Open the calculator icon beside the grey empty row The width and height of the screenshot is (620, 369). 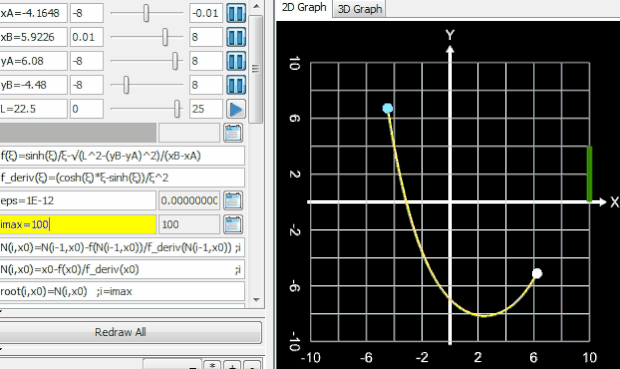coord(233,133)
